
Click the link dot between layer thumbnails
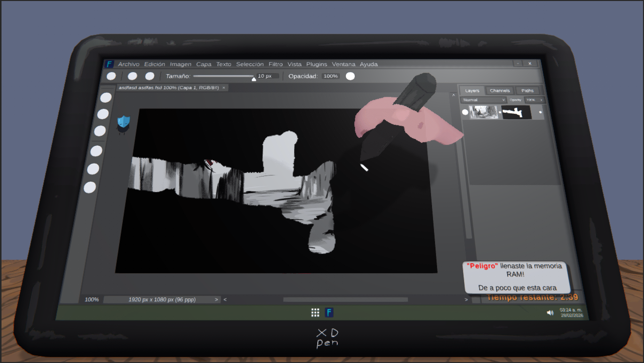pyautogui.click(x=500, y=112)
